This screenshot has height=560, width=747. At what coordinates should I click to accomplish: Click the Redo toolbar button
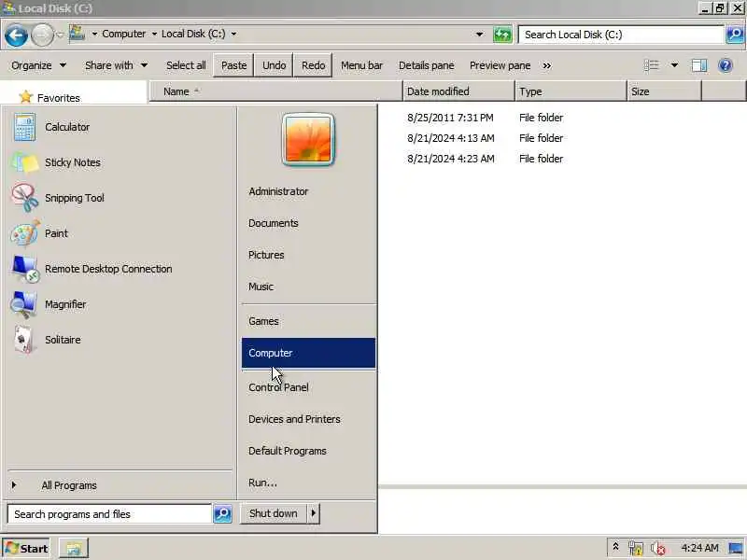tap(313, 65)
